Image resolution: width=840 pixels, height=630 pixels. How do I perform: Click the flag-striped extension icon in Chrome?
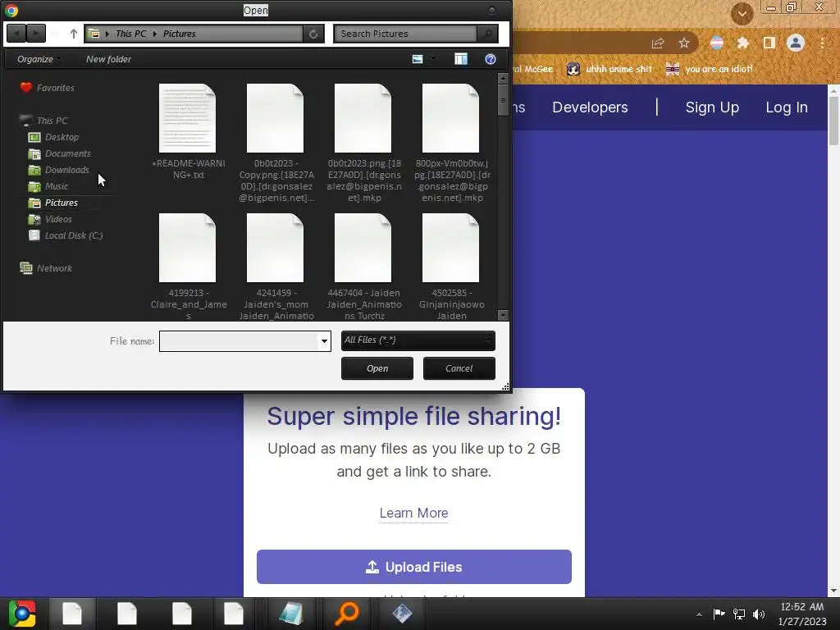point(717,43)
